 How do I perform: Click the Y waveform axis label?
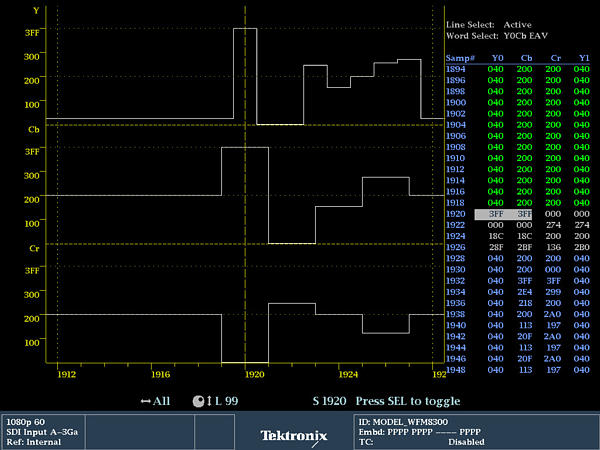pos(36,10)
